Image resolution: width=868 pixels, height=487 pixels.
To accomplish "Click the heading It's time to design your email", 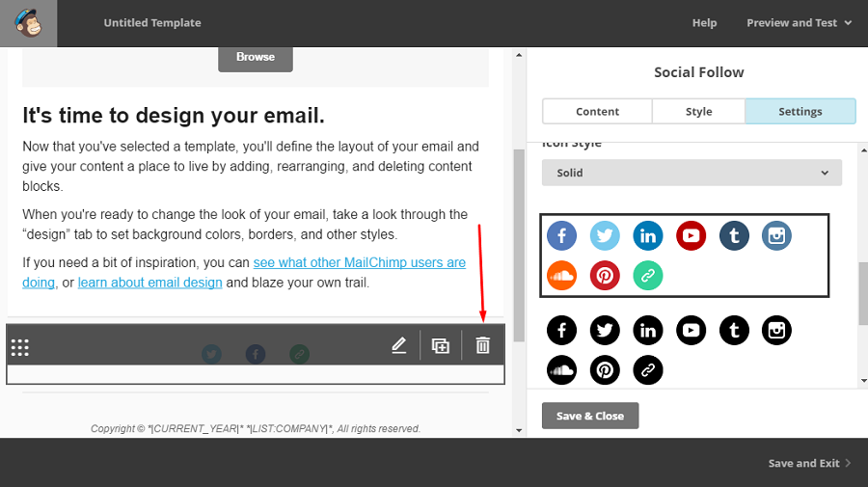I will click(x=174, y=116).
